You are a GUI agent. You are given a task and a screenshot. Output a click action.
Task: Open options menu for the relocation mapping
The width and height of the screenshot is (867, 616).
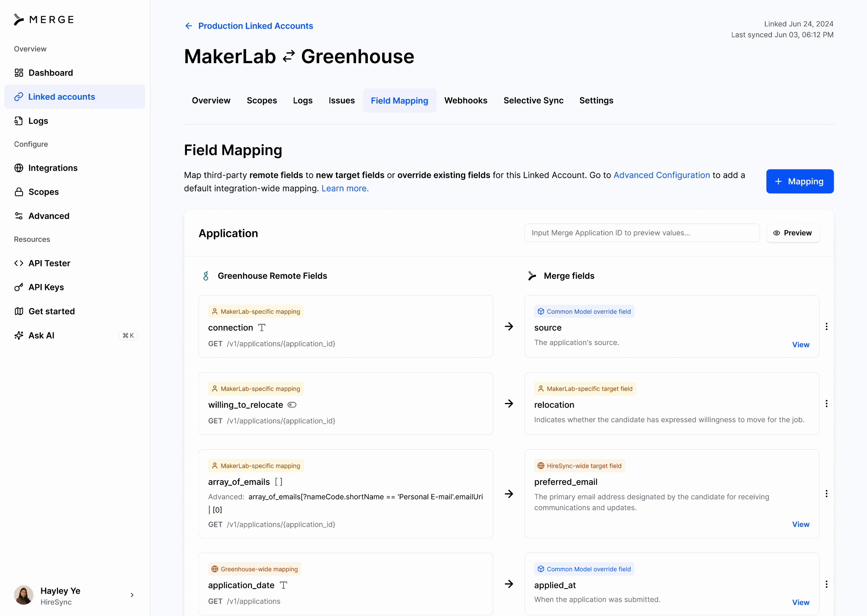[x=827, y=404]
